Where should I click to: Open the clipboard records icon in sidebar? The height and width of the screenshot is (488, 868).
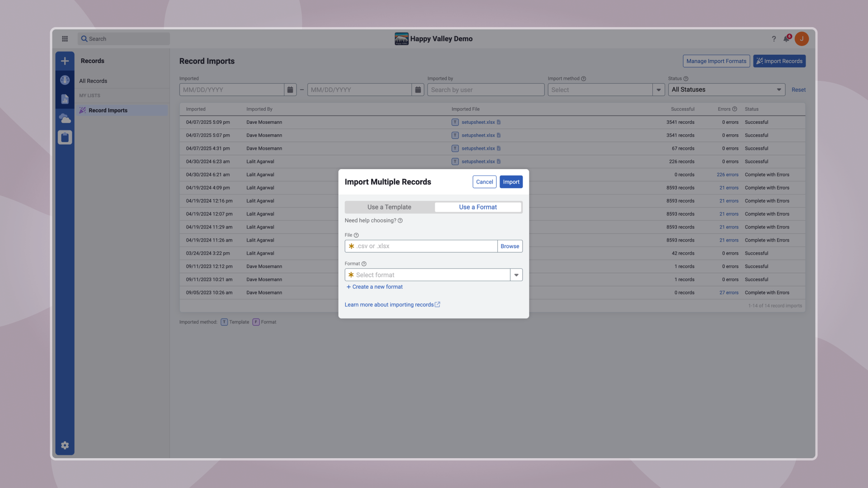pos(65,137)
